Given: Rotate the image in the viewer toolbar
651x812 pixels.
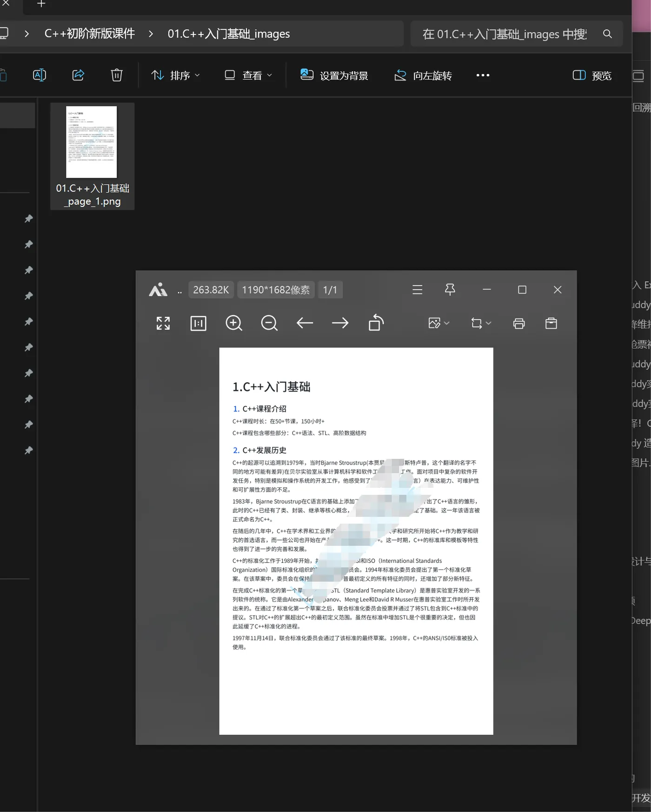Looking at the screenshot, I should [376, 323].
